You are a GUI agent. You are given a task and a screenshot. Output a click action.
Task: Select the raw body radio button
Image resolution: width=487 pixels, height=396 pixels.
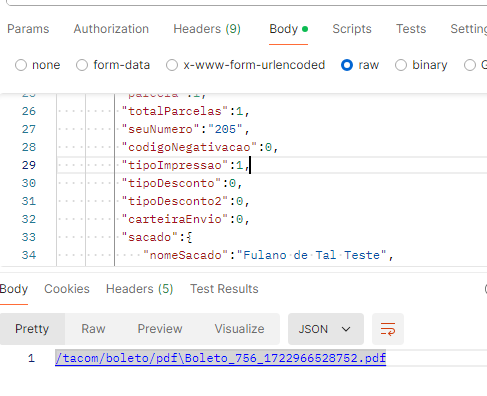(x=347, y=65)
